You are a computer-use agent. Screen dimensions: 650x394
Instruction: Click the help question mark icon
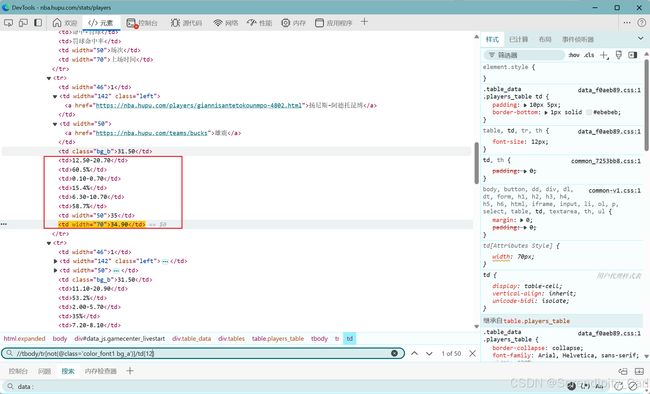point(641,22)
